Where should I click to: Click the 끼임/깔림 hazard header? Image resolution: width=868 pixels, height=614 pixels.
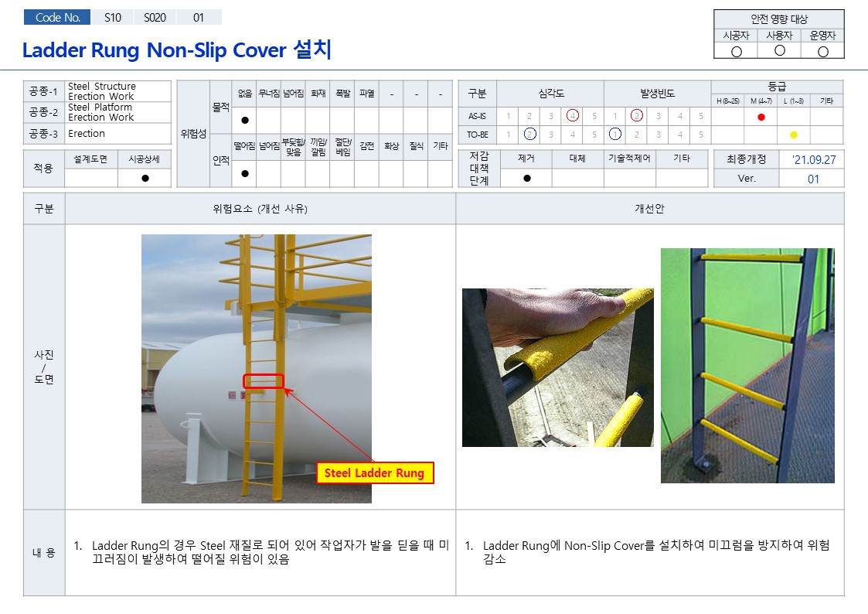318,147
